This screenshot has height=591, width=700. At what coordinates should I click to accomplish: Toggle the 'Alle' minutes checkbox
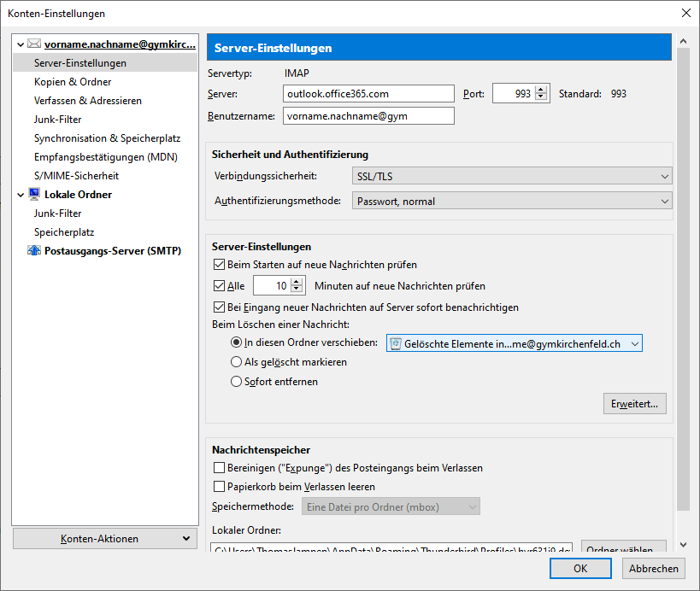[219, 285]
